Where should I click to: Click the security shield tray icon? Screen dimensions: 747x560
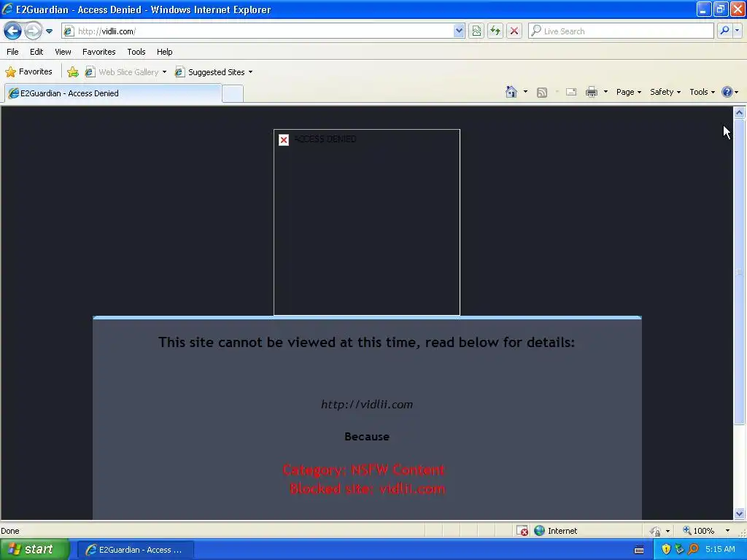click(x=666, y=550)
